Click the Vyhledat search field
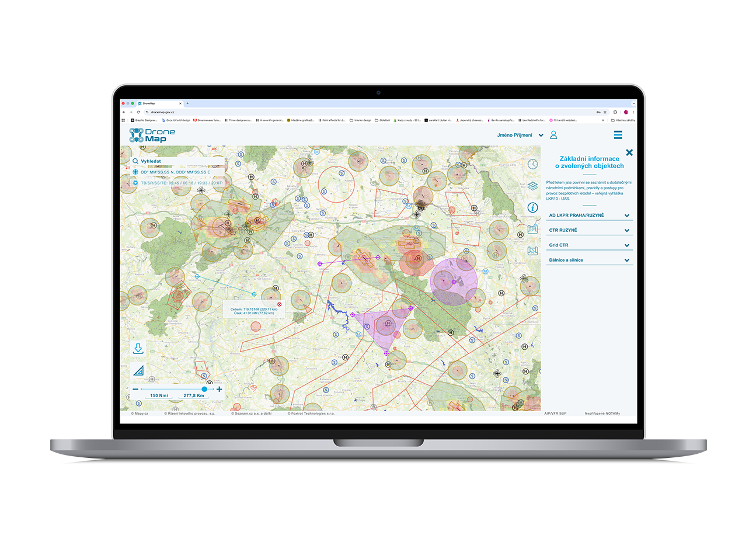Screen dimensions: 756x535 178,161
